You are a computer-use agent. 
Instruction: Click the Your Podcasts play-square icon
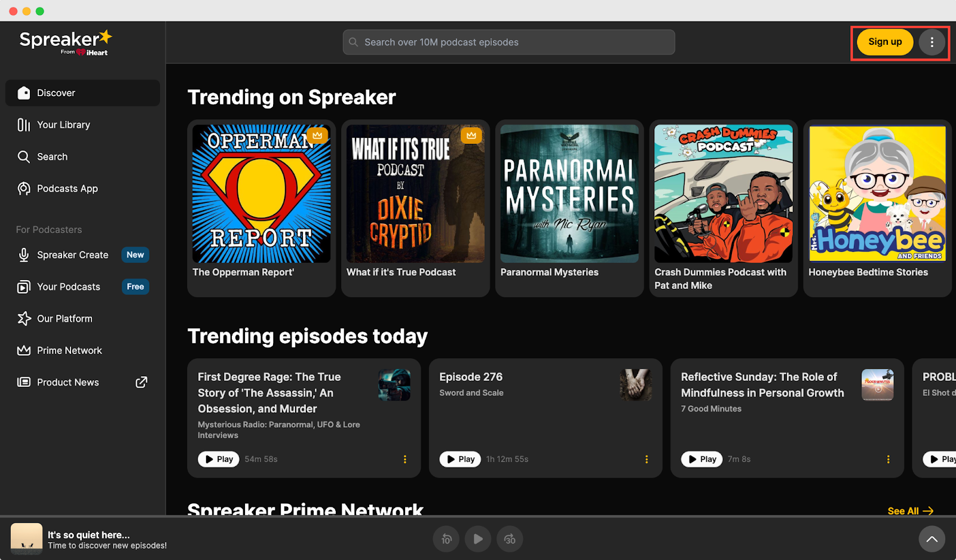pos(24,287)
